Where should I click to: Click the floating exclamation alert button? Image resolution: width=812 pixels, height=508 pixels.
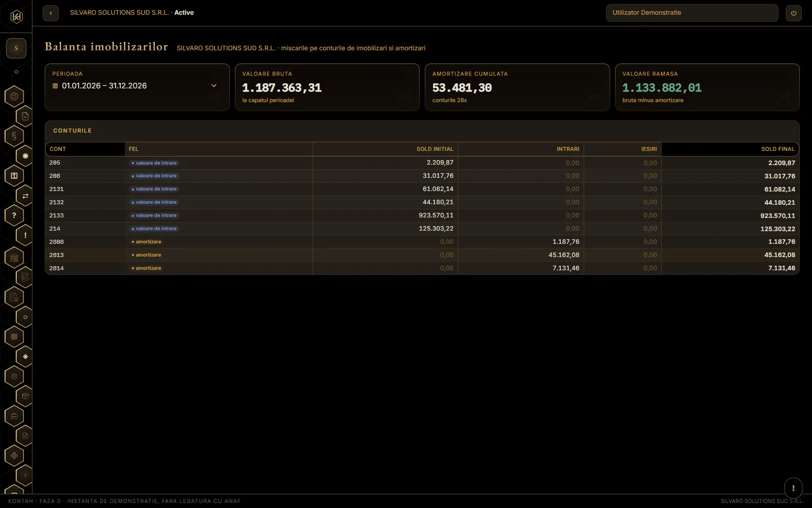(793, 488)
